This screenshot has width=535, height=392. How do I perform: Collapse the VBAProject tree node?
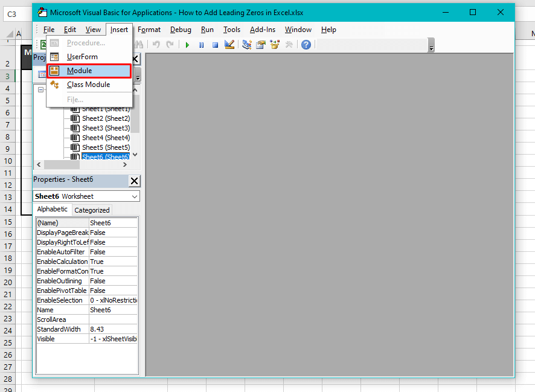(x=39, y=89)
